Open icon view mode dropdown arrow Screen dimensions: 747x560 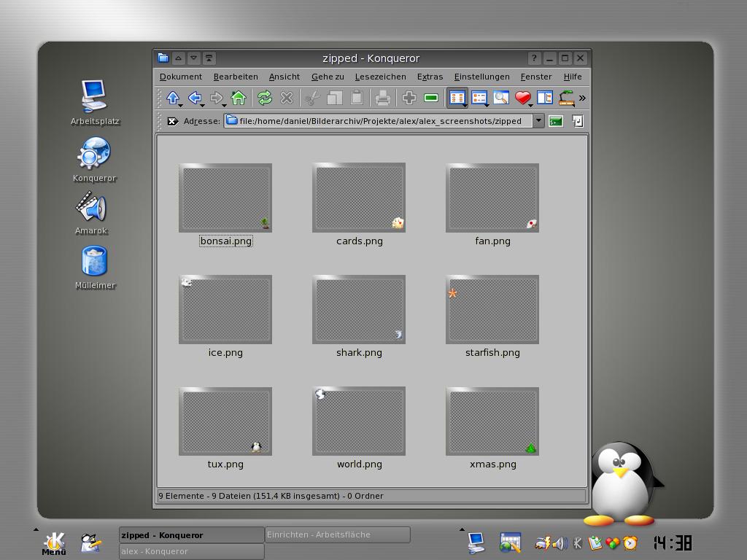465,105
